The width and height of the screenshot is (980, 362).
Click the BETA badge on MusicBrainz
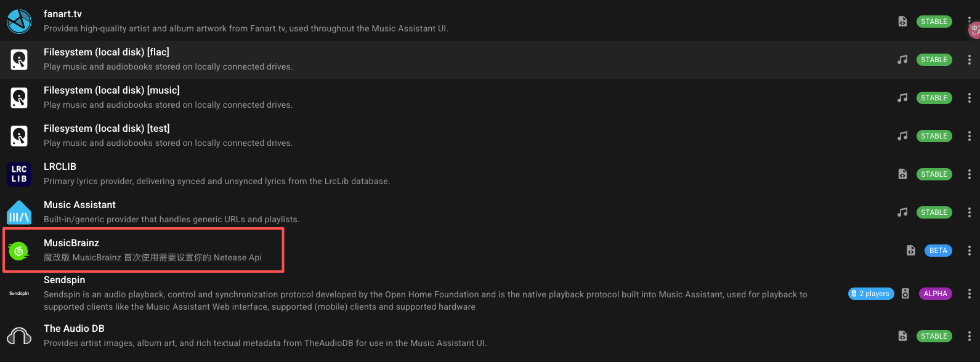tap(938, 250)
